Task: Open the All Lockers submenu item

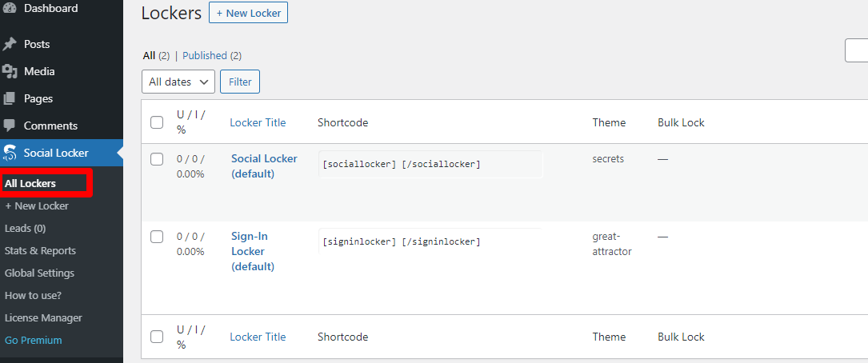Action: [30, 183]
